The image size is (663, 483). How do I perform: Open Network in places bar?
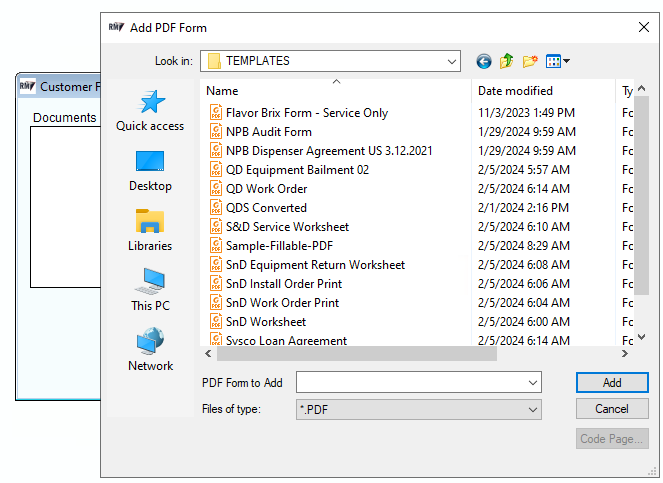pyautogui.click(x=150, y=350)
